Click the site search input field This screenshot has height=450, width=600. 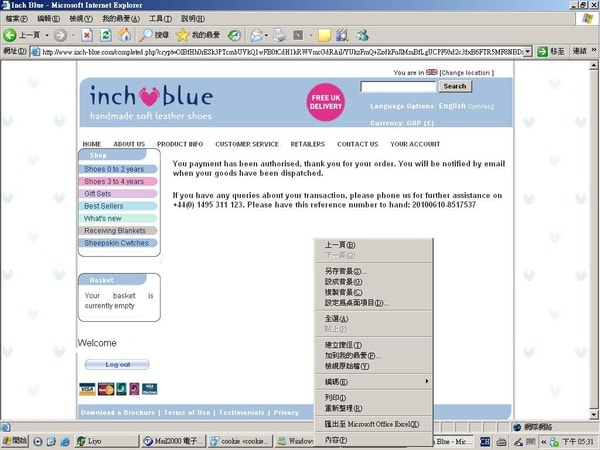(x=398, y=86)
